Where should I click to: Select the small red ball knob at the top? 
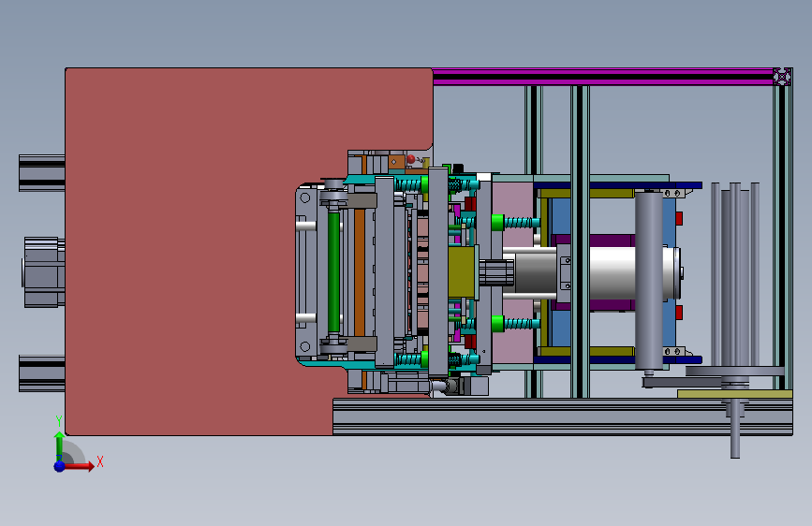tap(411, 159)
